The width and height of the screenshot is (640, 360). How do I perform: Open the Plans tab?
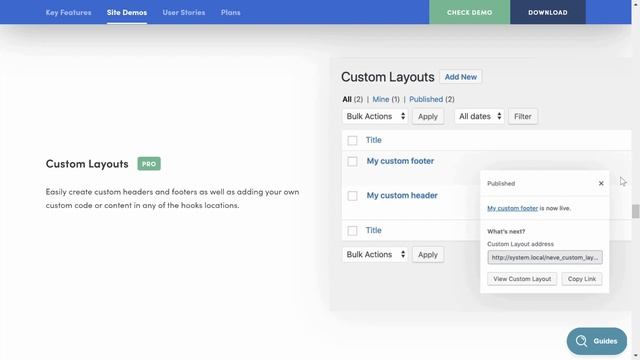(231, 12)
